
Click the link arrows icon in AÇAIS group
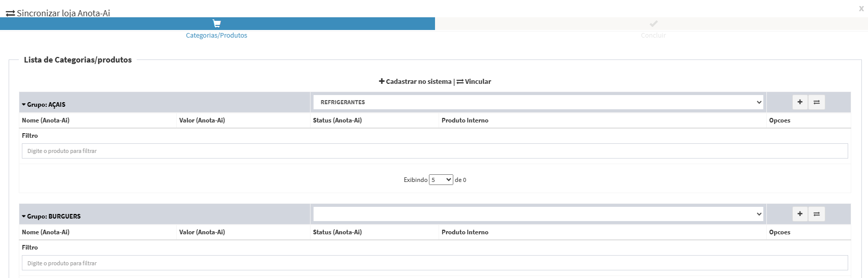click(x=817, y=102)
